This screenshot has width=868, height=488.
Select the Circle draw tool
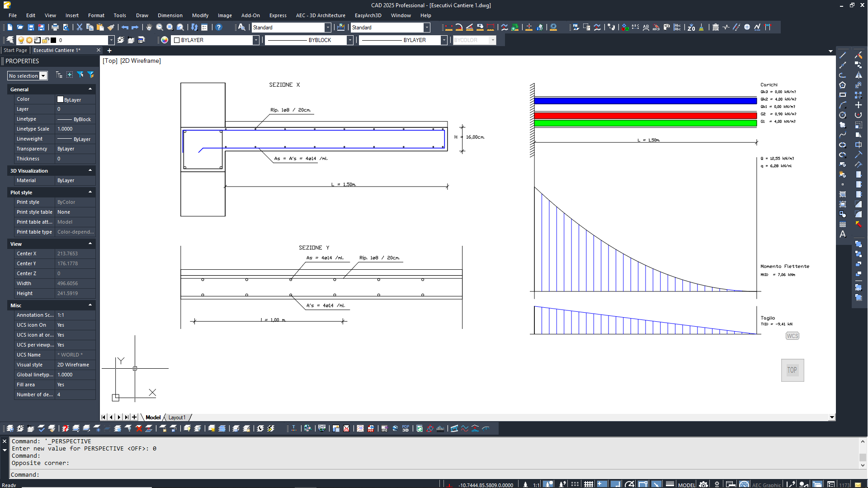[843, 115]
